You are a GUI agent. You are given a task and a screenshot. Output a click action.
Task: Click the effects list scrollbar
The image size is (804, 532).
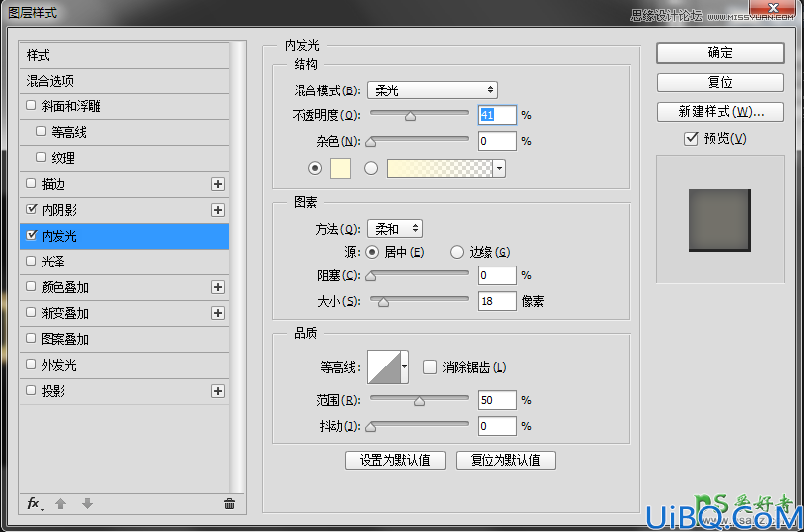coord(237,266)
